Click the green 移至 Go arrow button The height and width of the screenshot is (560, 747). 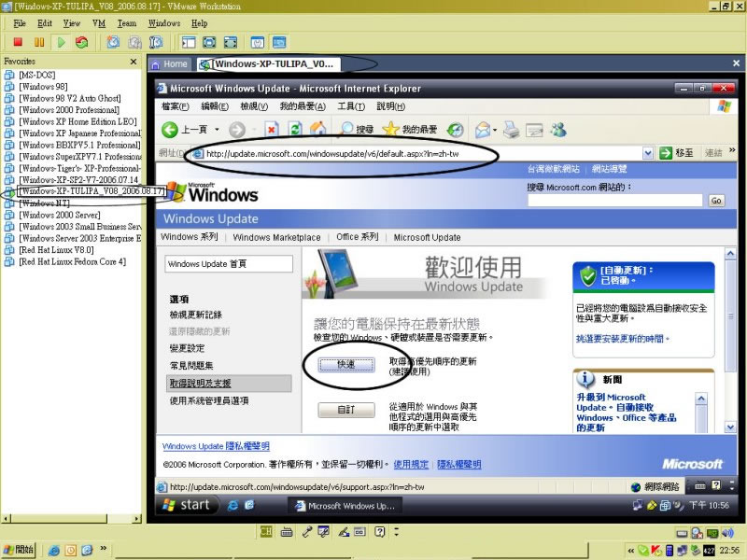pyautogui.click(x=676, y=153)
